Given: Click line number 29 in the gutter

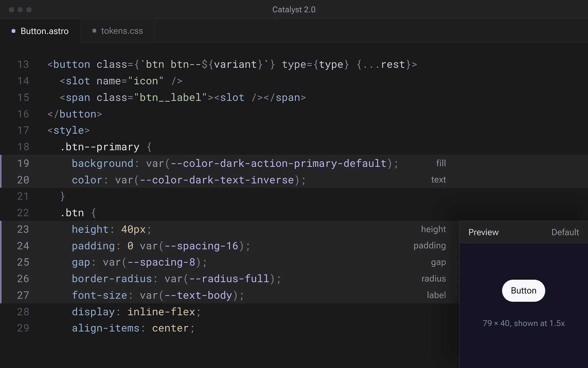Looking at the screenshot, I should tap(23, 328).
